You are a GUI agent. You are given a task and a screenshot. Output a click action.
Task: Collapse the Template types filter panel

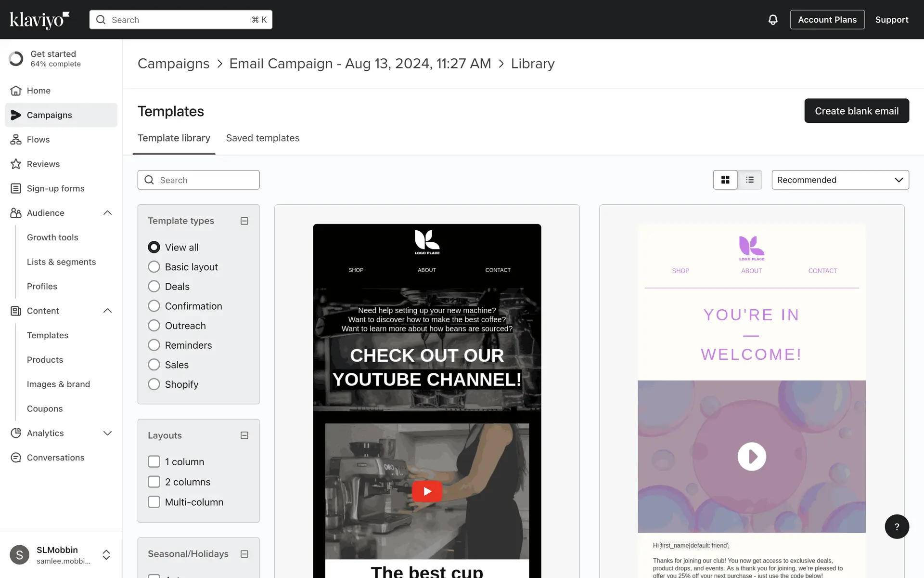(244, 221)
